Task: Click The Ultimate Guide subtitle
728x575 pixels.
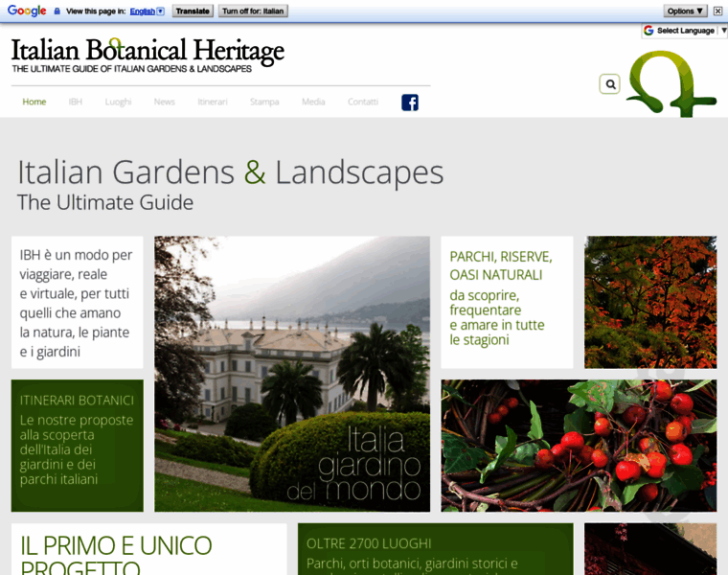Action: [105, 202]
